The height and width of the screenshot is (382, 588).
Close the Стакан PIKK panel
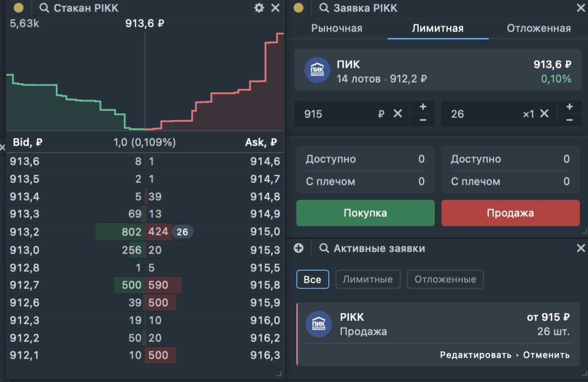tap(275, 8)
